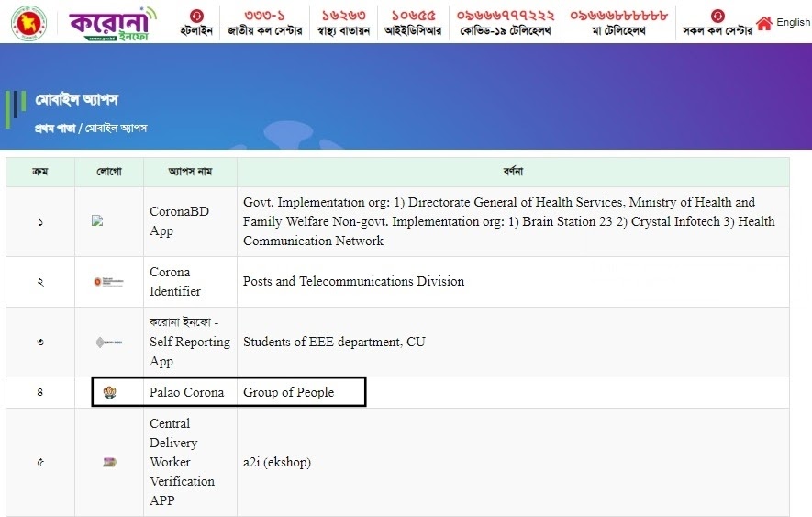Click the CoronaBD App name
Screen dimensions: 812x517
point(180,221)
